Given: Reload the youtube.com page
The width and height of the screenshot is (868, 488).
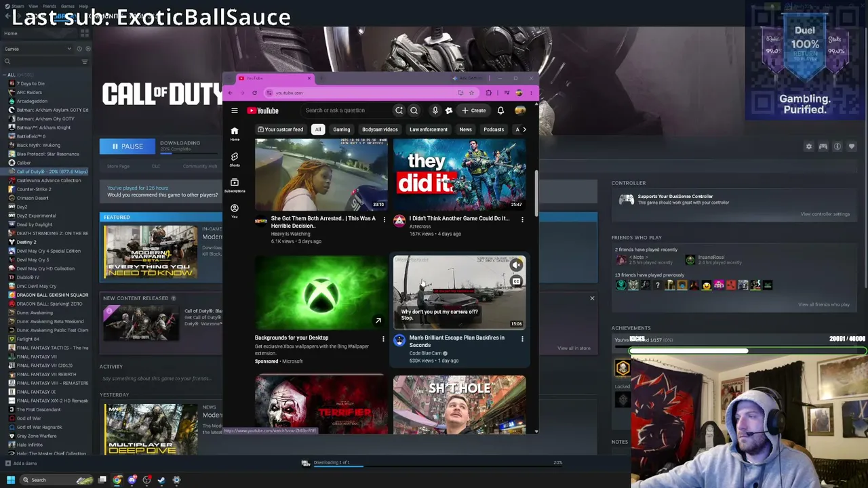Looking at the screenshot, I should coord(254,93).
